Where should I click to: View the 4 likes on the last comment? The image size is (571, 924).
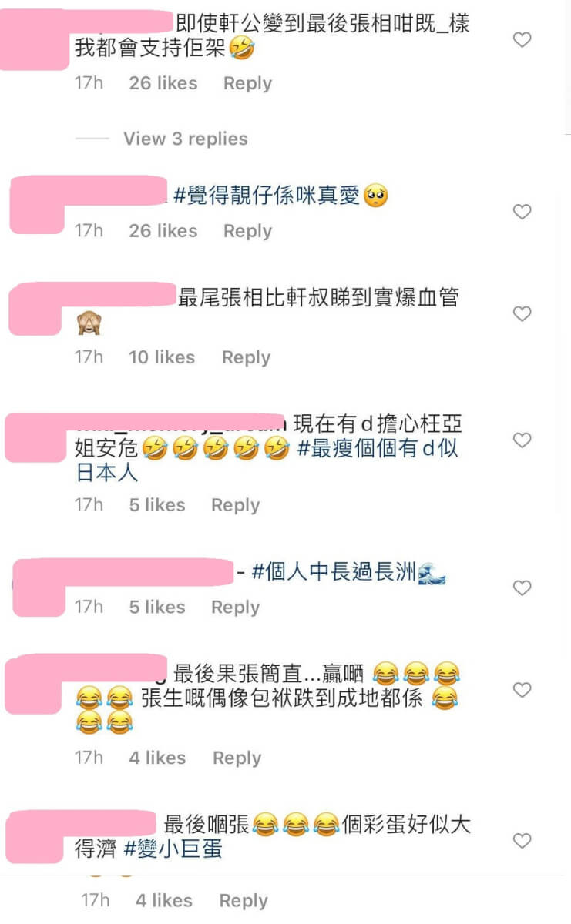(x=163, y=900)
